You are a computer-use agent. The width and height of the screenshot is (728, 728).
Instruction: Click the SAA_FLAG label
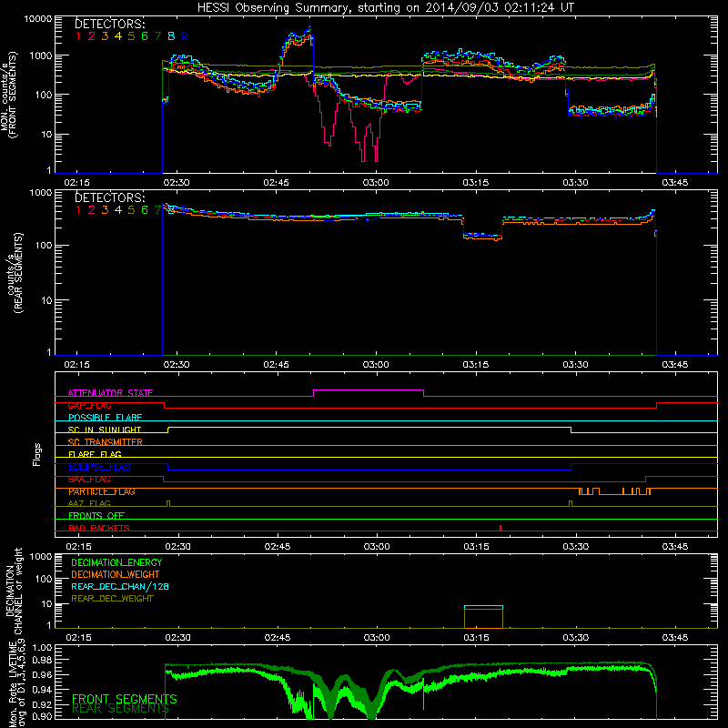click(89, 479)
